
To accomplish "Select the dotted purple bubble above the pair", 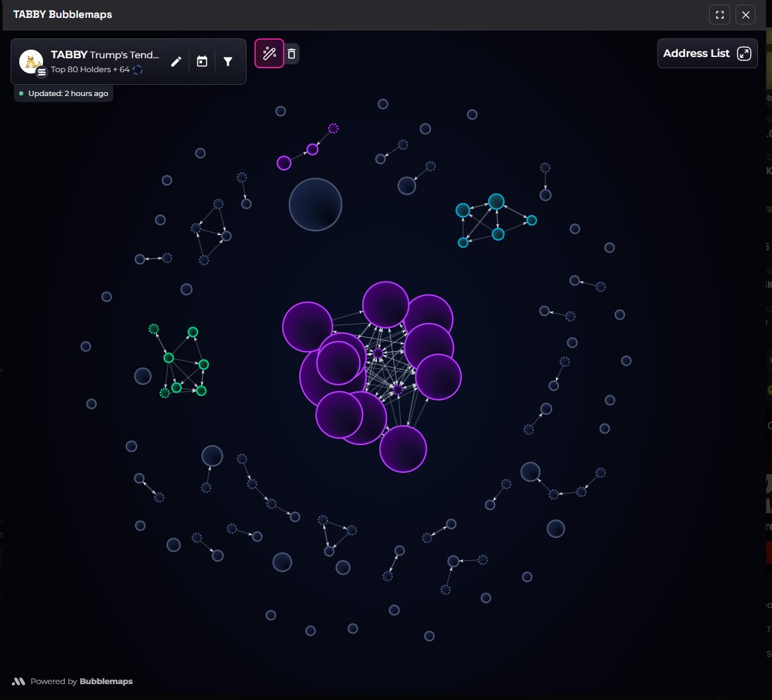I will click(333, 128).
